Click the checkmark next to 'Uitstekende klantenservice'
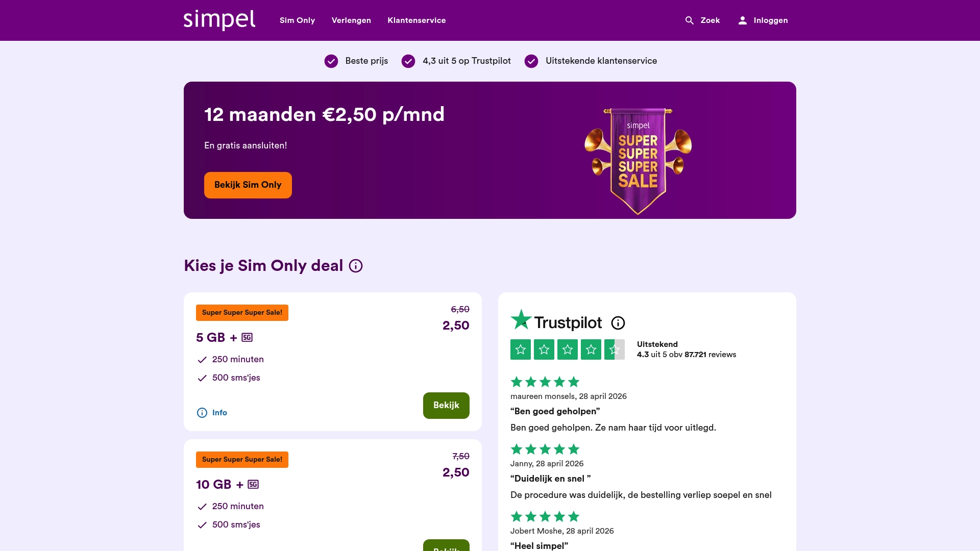The height and width of the screenshot is (551, 980). (x=531, y=61)
